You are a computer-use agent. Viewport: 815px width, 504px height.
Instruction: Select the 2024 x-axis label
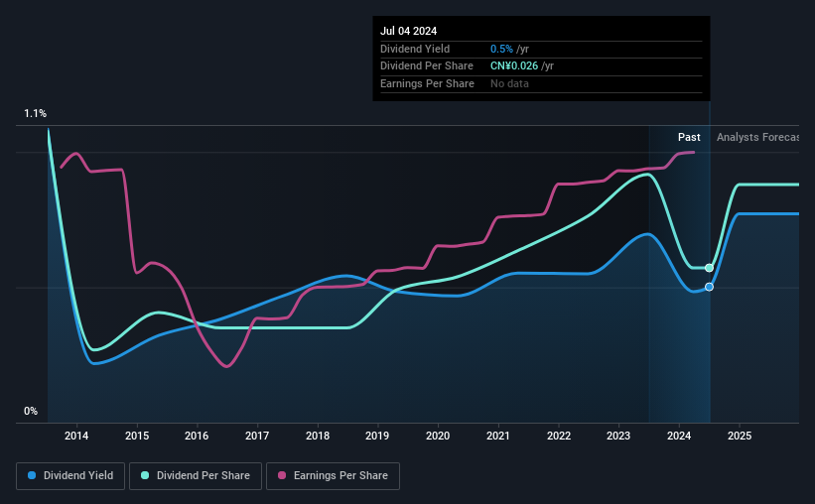pos(679,436)
